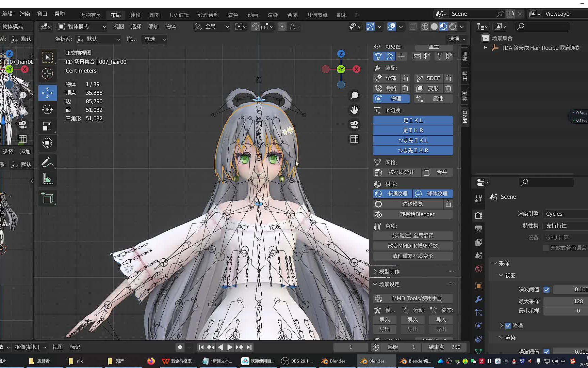Delete the edge preview with its trash icon
This screenshot has width=588, height=368.
coord(448,204)
